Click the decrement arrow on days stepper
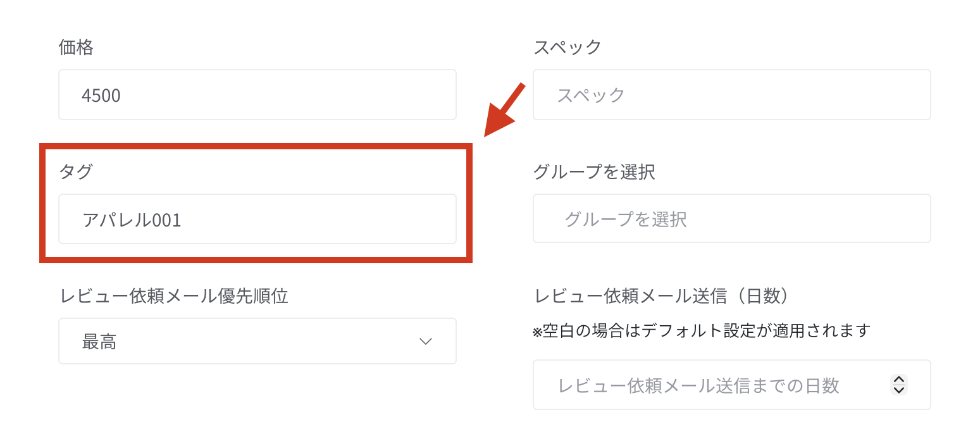 898,390
